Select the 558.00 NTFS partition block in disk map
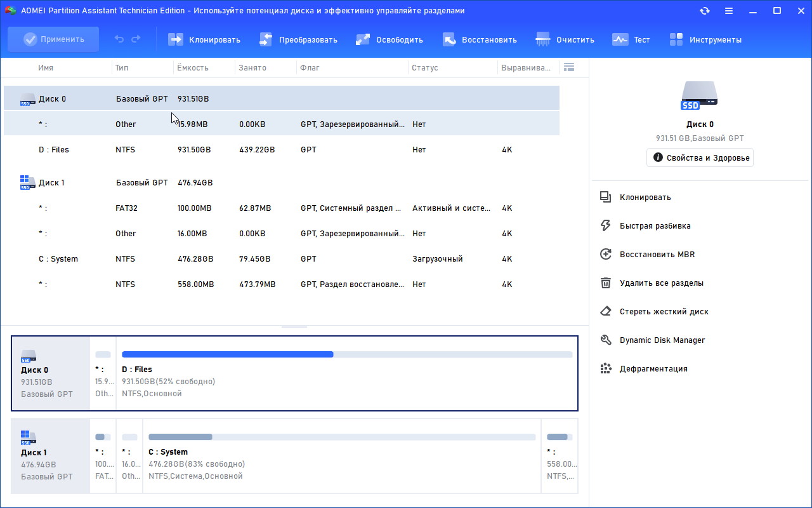This screenshot has height=508, width=812. (x=560, y=456)
